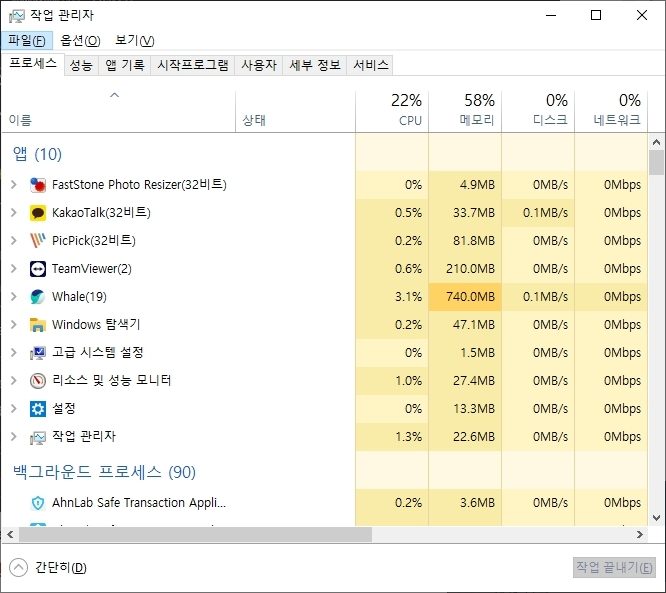Click the Windows 탐색기 folder icon
This screenshot has height=593, width=666.
coord(38,325)
